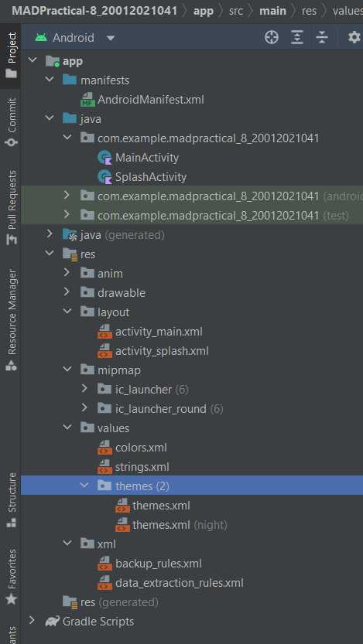The image size is (363, 644).
Task: Click the night variant themes.xml file icon
Action: click(x=122, y=525)
